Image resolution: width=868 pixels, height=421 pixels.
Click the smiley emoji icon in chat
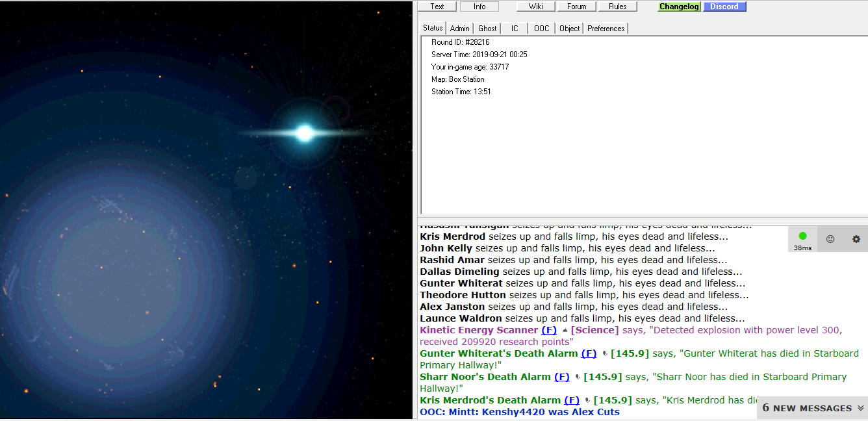(x=830, y=239)
